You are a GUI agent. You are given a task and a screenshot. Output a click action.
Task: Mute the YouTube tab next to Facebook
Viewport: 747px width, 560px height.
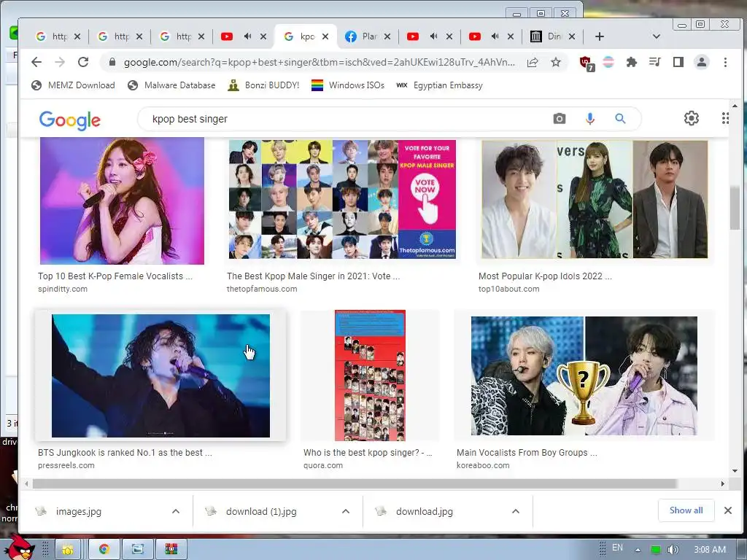(433, 36)
